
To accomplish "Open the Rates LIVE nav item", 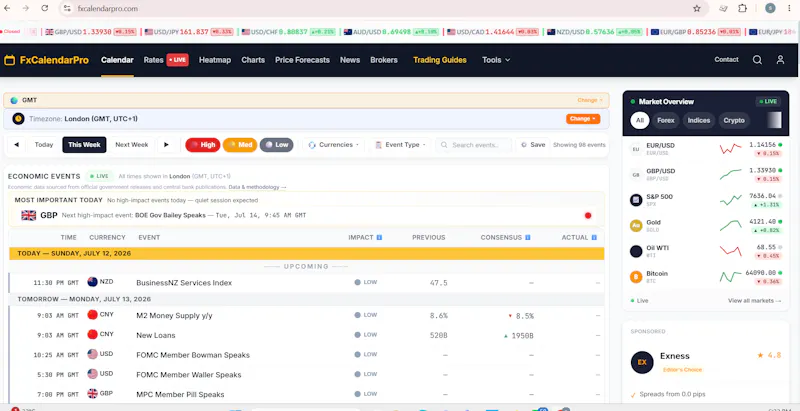I will point(166,60).
